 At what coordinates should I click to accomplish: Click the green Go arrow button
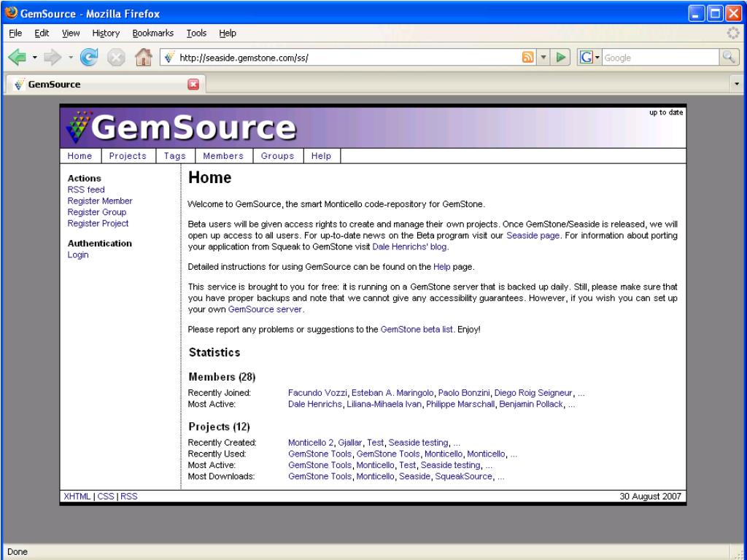click(561, 58)
